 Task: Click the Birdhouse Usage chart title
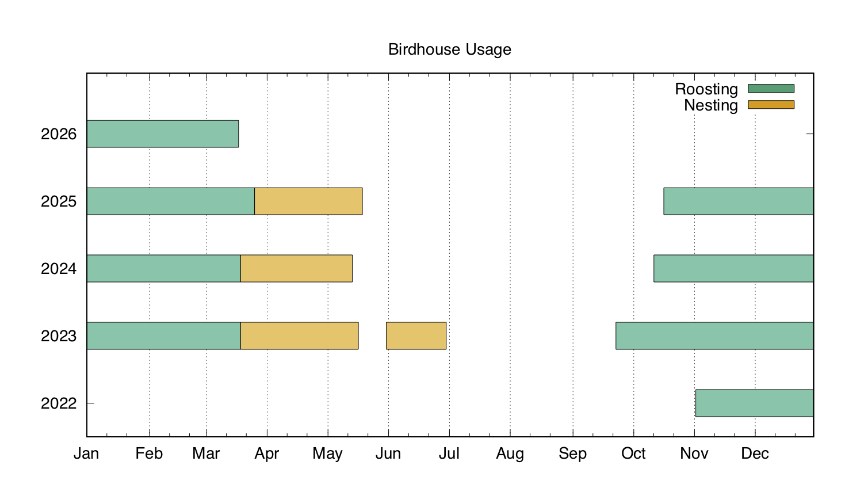click(x=449, y=49)
